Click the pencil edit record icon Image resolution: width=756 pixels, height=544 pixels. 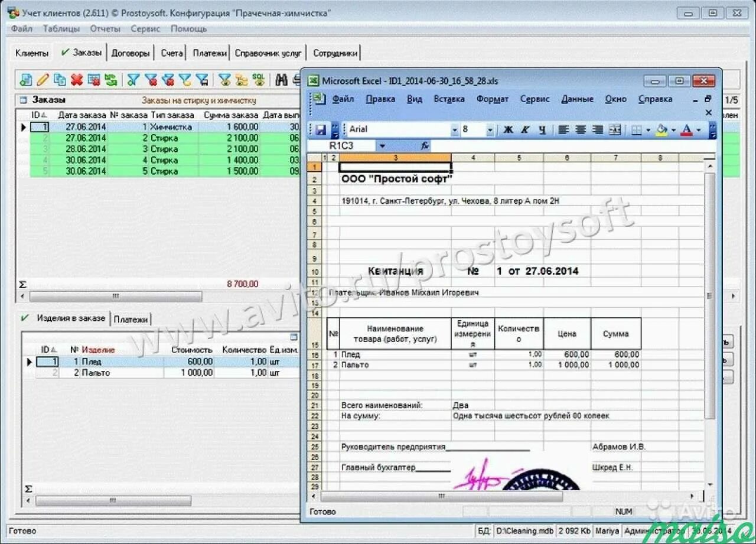[x=43, y=80]
